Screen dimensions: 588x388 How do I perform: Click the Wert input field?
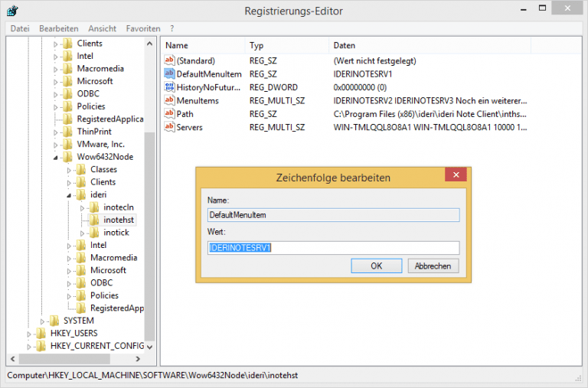[x=333, y=248]
